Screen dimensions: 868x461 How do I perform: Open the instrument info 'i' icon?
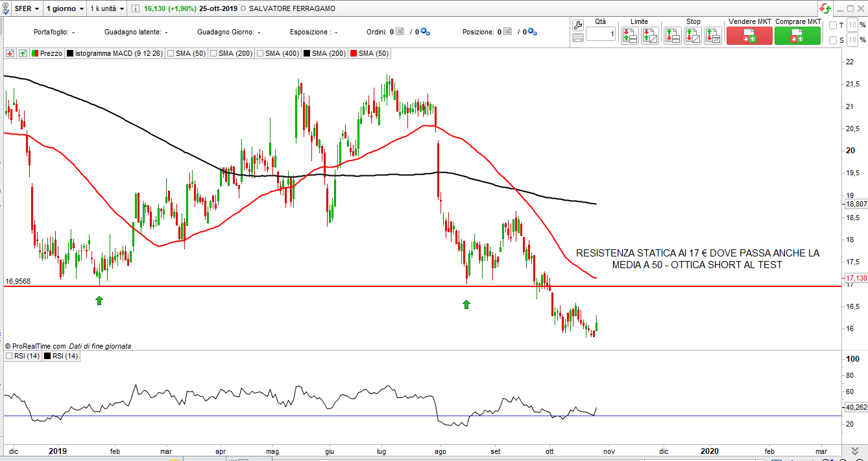[x=134, y=9]
